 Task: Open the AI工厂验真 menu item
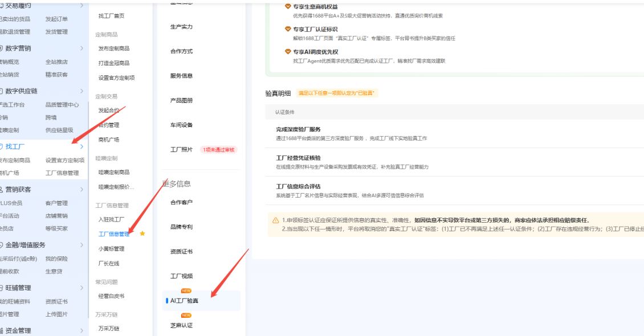201,301
